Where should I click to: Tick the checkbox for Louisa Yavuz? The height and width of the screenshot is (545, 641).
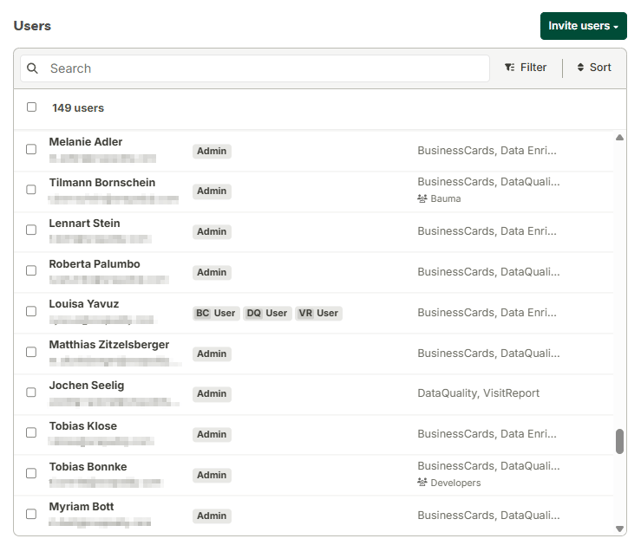click(x=31, y=312)
